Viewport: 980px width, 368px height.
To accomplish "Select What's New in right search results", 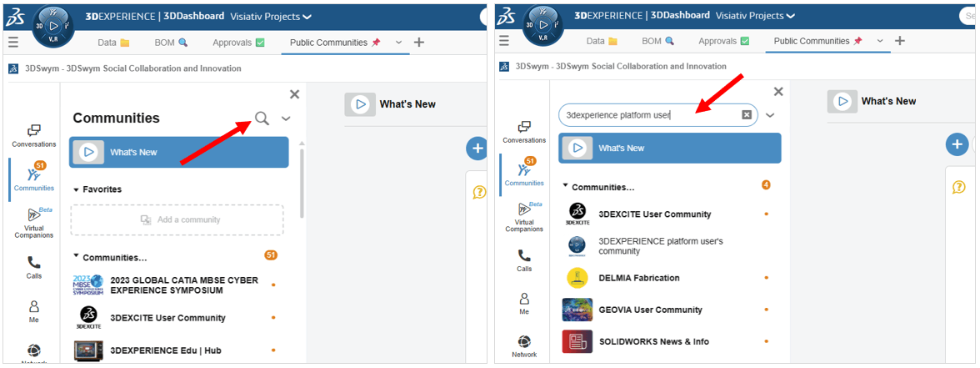I will (x=669, y=149).
